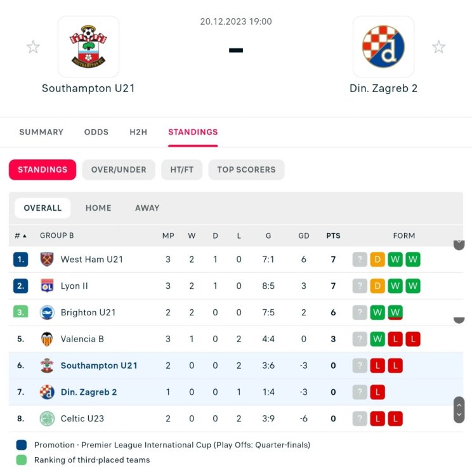
Task: Select the HOME standings filter
Action: [x=98, y=208]
